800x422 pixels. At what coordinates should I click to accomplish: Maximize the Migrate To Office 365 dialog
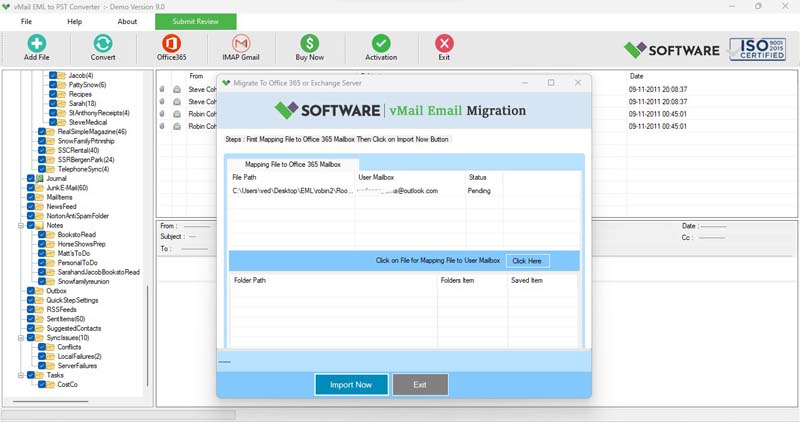551,83
